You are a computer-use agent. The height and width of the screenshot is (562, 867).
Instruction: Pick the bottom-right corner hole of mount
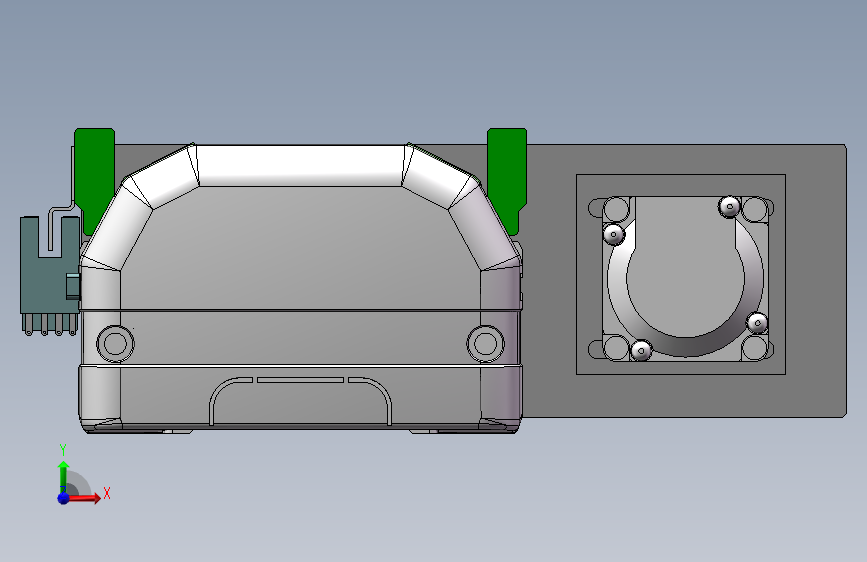point(754,348)
